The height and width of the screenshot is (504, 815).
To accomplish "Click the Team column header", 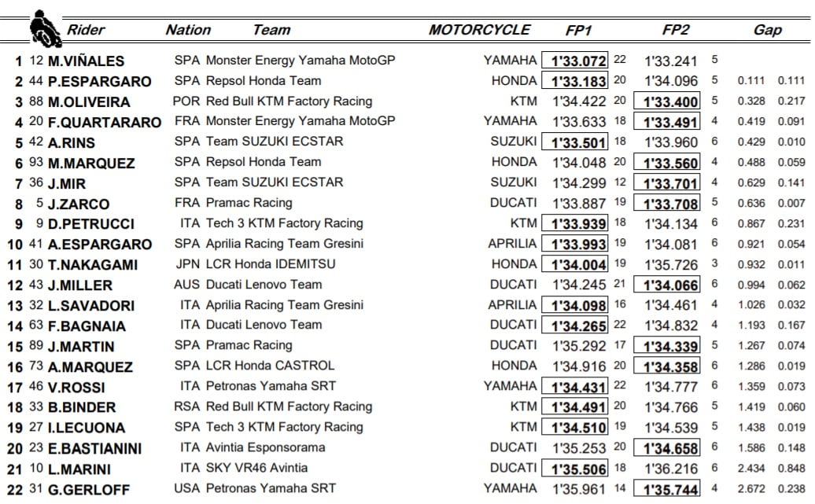I will click(x=271, y=31).
